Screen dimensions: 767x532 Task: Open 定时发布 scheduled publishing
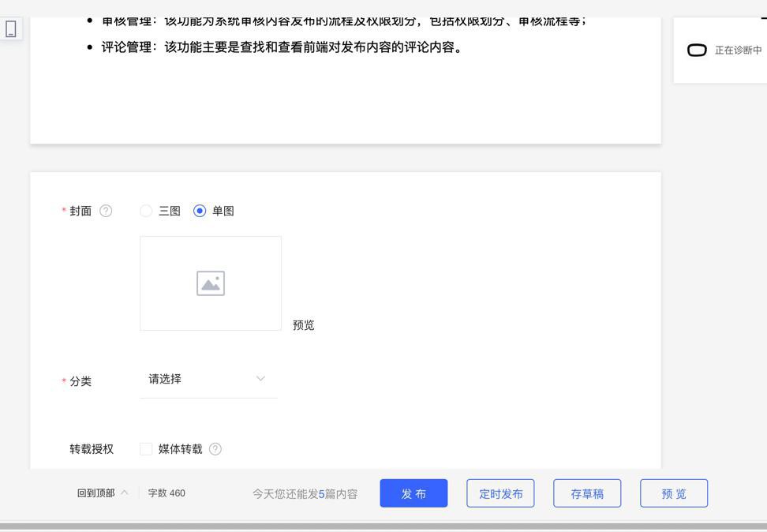coord(500,493)
